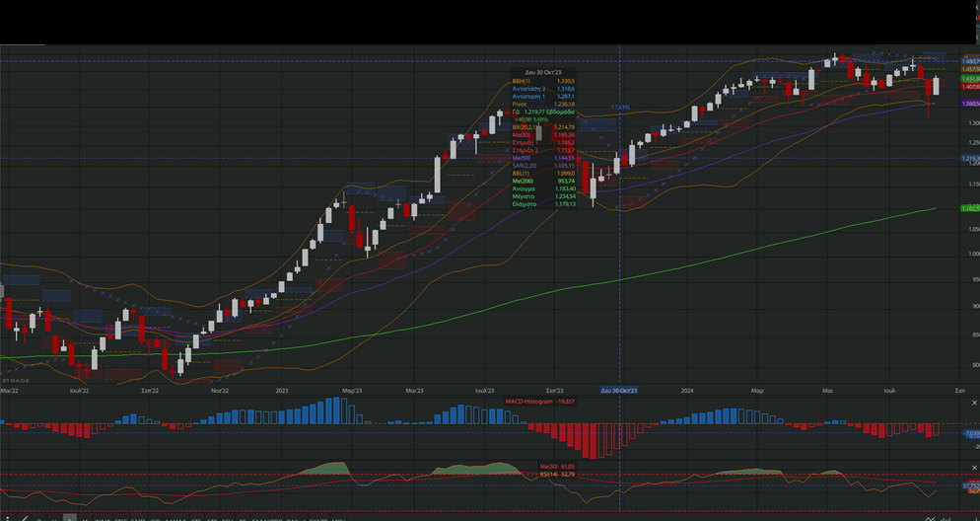Screen dimensions: 980x521
Task: Click the Νοε'22 label on the time axis
Action: pyautogui.click(x=220, y=391)
